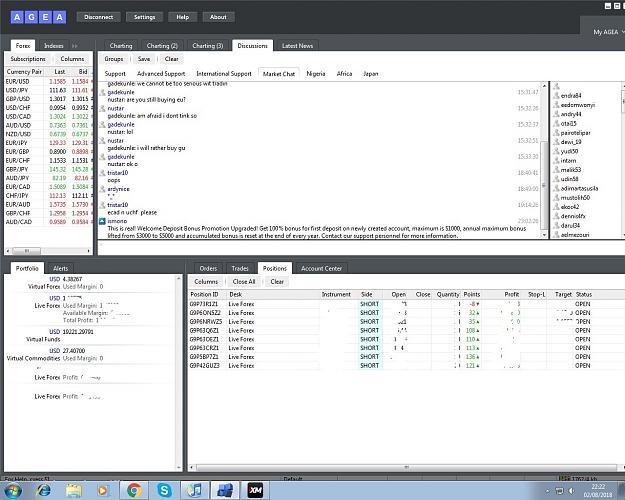
Task: Click the About button
Action: coord(218,17)
